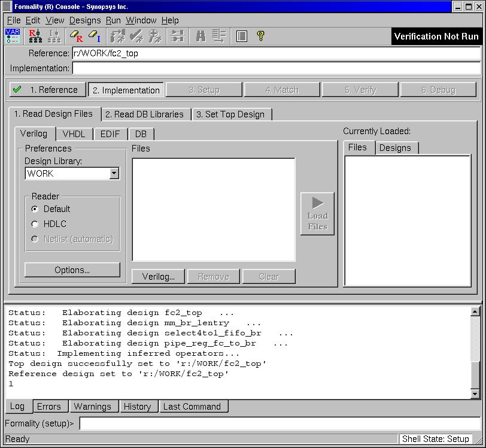Select the Netlist (automatic) radio button
486x448 pixels.
(x=35, y=239)
